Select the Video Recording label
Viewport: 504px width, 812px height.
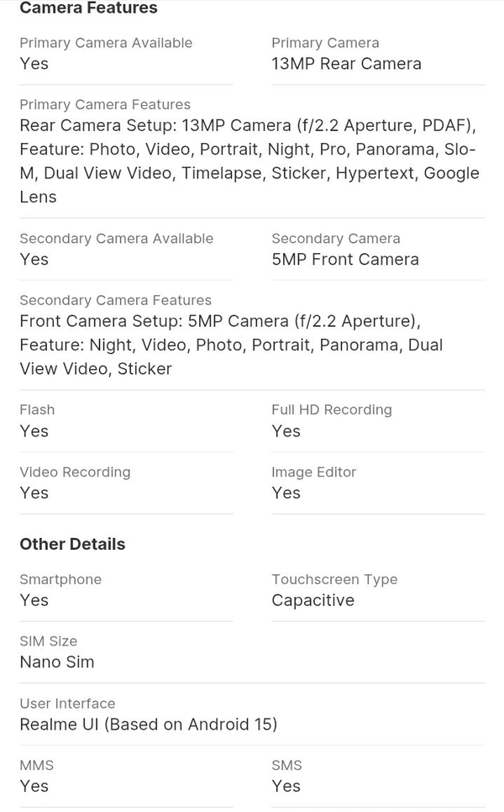click(75, 472)
